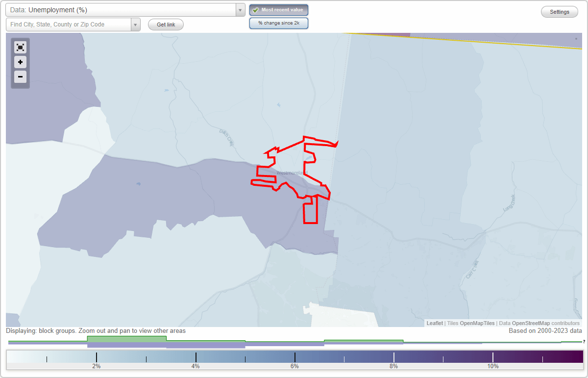Click the 10% mark on color legend

(493, 366)
